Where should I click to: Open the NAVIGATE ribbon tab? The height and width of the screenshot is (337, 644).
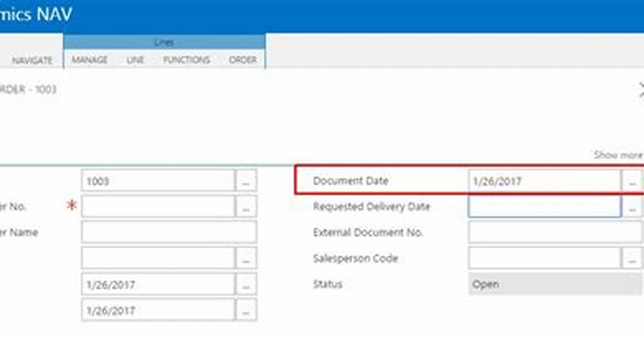[x=32, y=60]
